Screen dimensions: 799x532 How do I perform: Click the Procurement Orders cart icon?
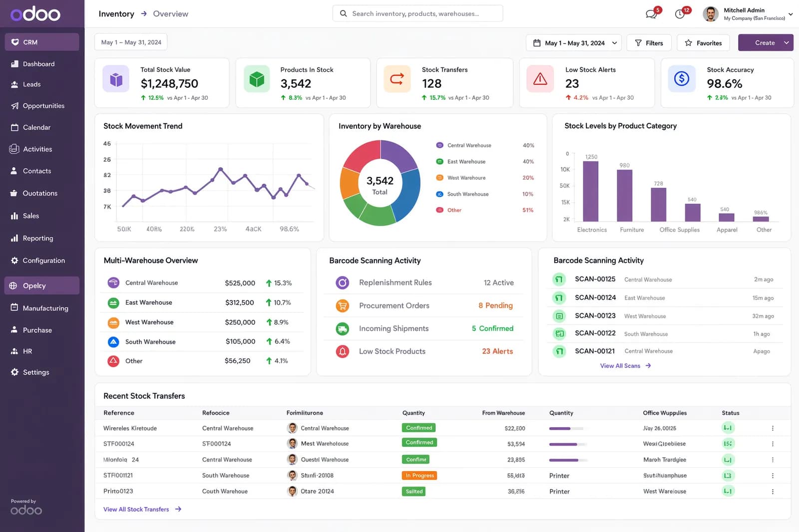[343, 305]
